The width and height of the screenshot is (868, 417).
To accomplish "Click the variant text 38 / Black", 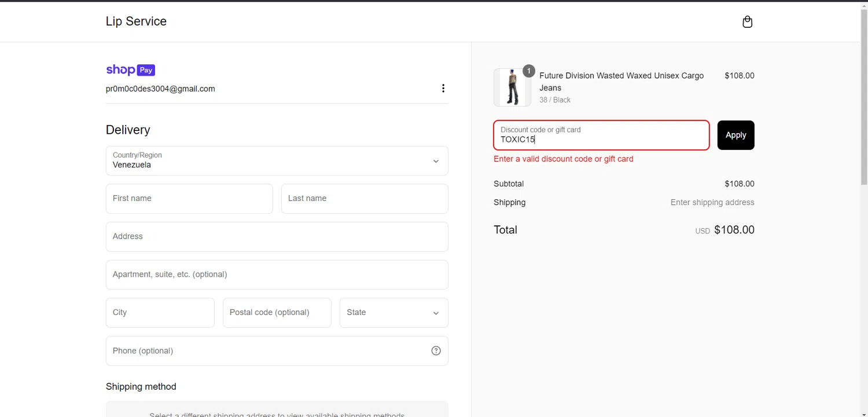I will pyautogui.click(x=555, y=100).
